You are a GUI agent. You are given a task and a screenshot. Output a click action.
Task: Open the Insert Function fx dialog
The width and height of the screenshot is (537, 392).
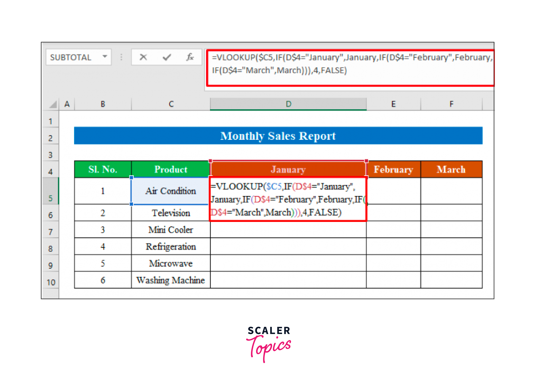190,57
